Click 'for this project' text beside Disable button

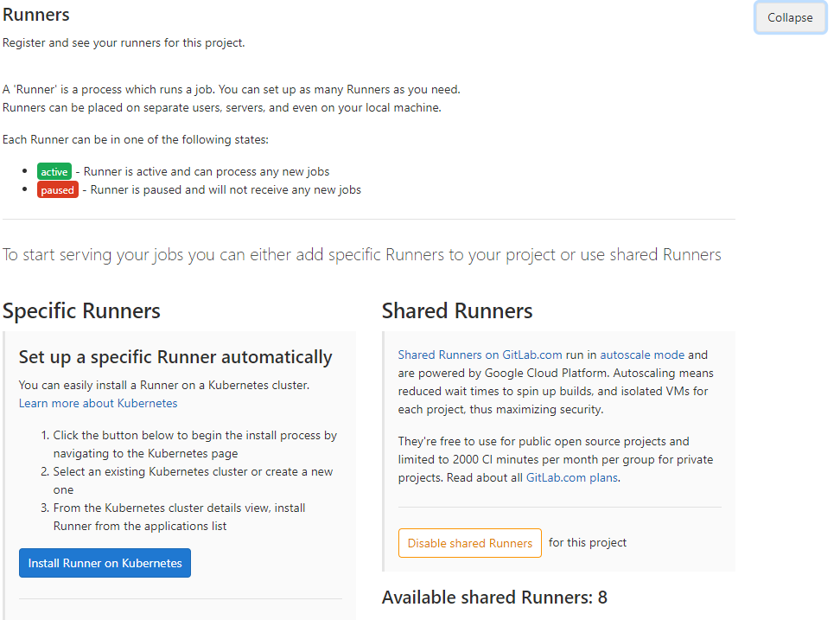click(587, 542)
